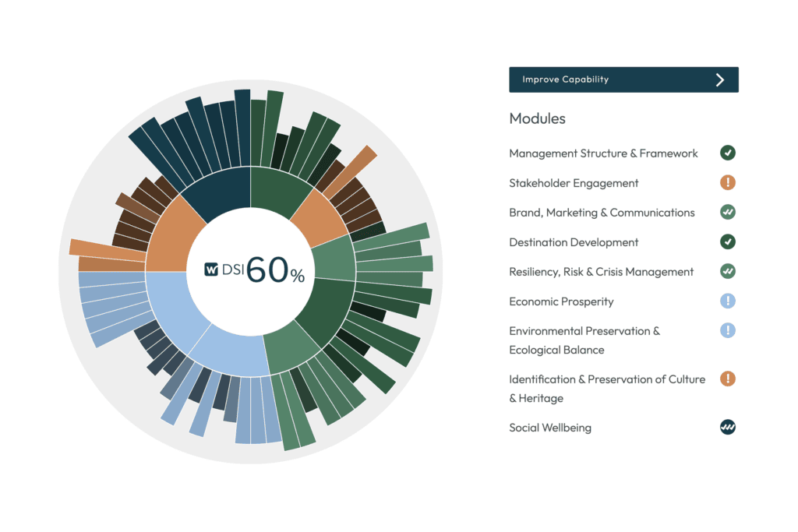This screenshot has height=532, width=798.
Task: Open the Management Structure & Framework link
Action: (x=603, y=153)
